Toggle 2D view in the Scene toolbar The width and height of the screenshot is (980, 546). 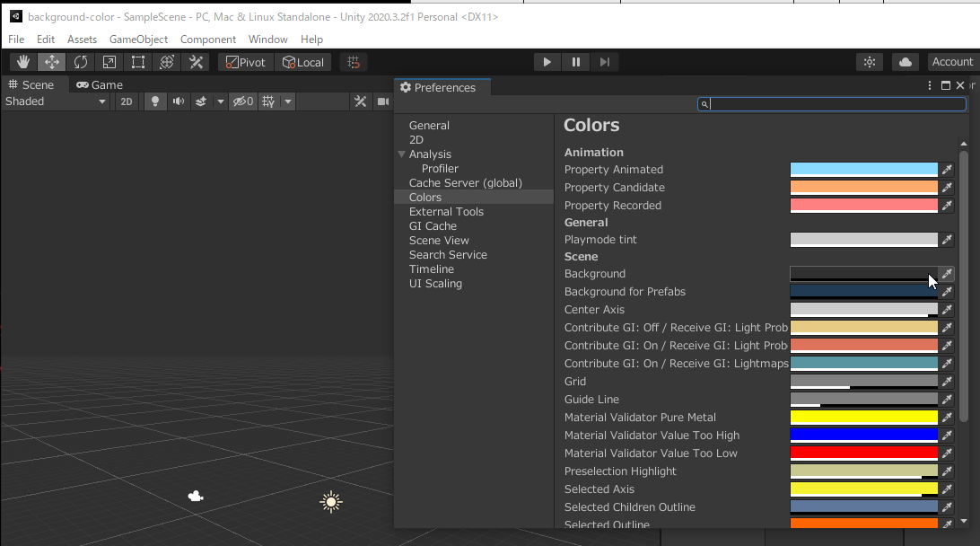tap(126, 101)
